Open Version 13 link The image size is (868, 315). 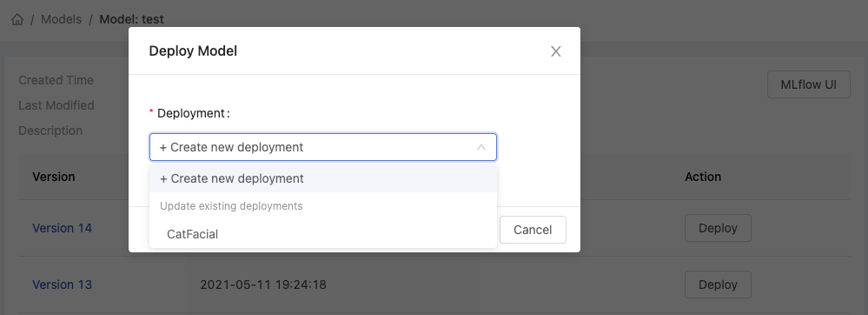click(x=62, y=285)
